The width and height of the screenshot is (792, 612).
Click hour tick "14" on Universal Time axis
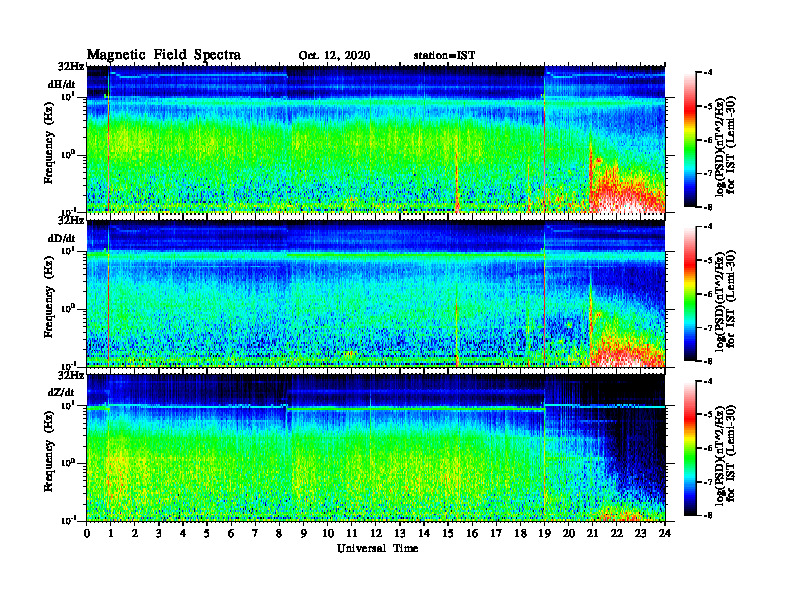(424, 533)
